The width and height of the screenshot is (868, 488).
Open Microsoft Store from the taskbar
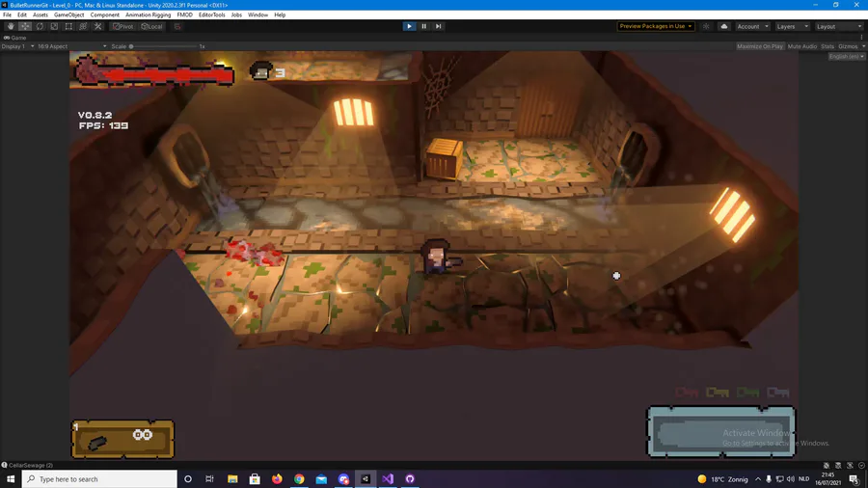(255, 478)
